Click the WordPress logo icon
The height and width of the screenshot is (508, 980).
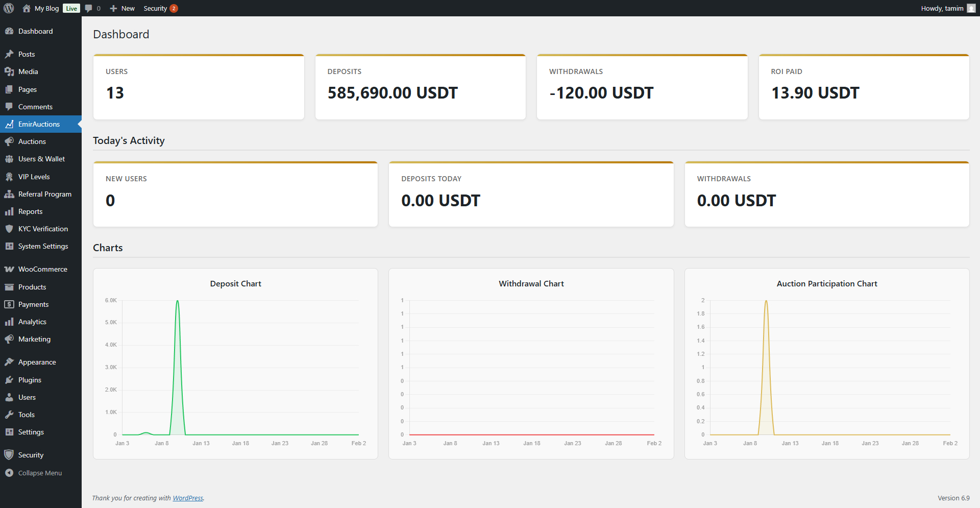click(9, 8)
